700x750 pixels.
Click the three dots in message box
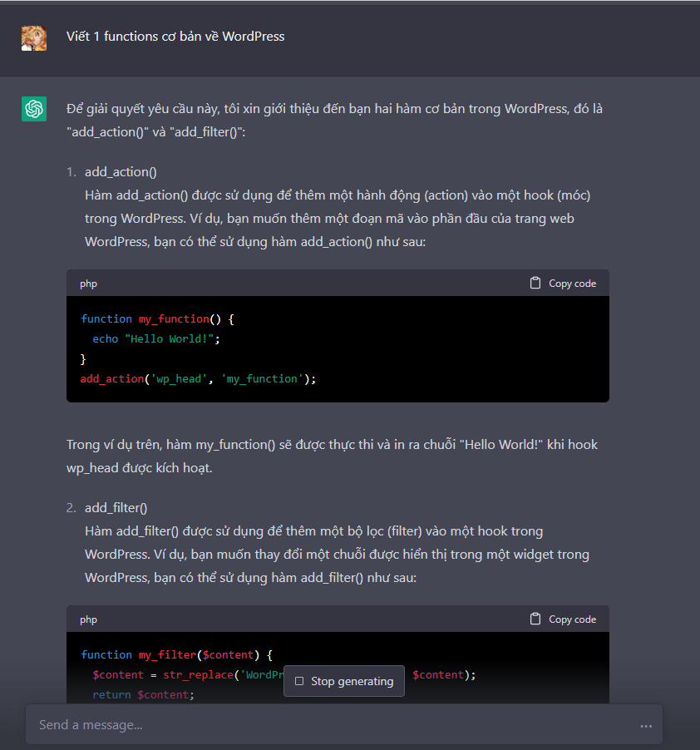click(x=646, y=726)
